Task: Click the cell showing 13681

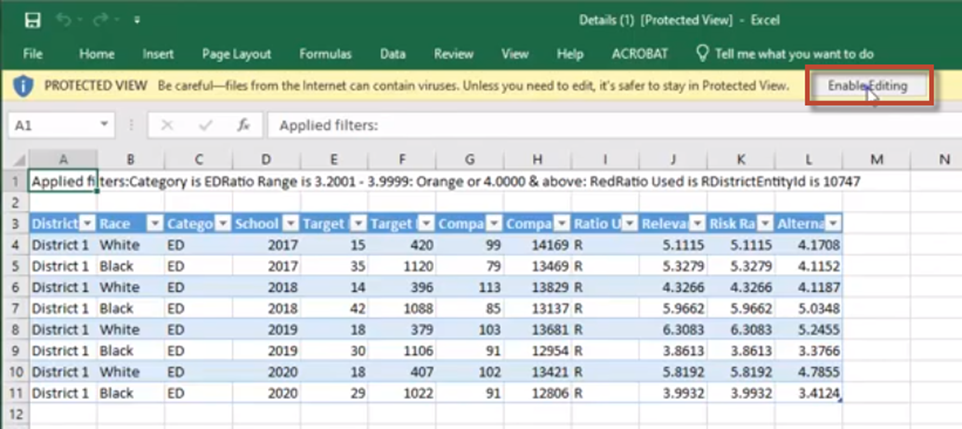Action: pyautogui.click(x=537, y=330)
